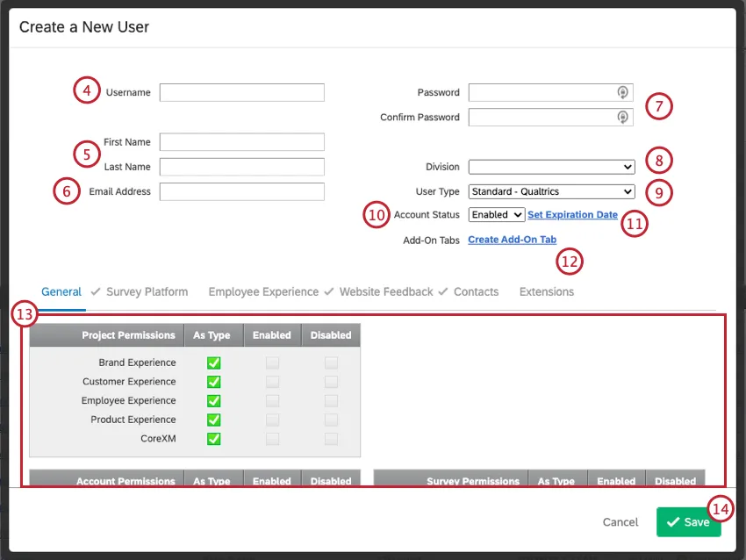746x560 pixels.
Task: Click the Save button
Action: point(688,522)
